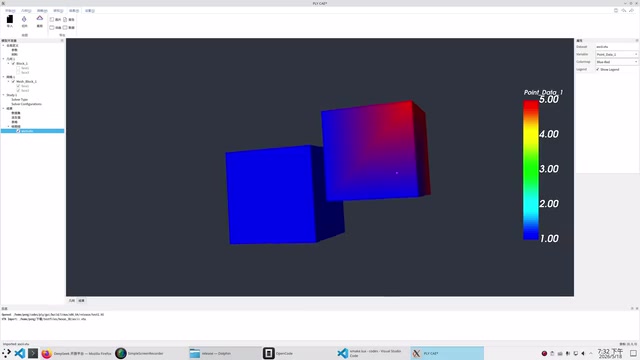Collapse the plot group node above ascii.vtu

click(x=9, y=127)
